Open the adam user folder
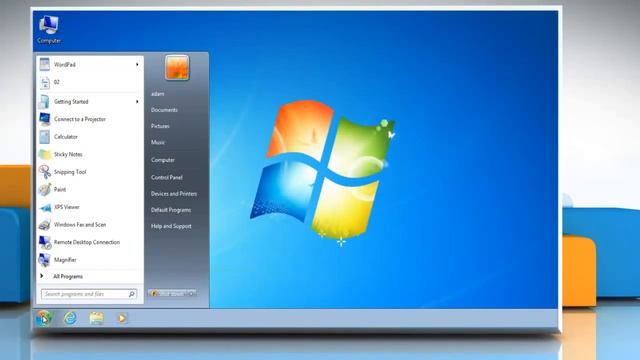This screenshot has height=360, width=640. point(158,94)
